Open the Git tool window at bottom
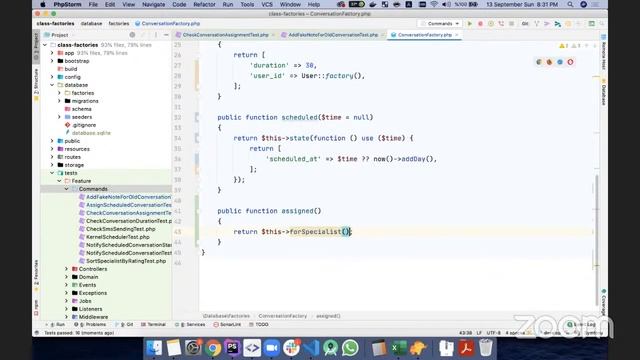Viewport: 640px width, 360px height. point(125,324)
